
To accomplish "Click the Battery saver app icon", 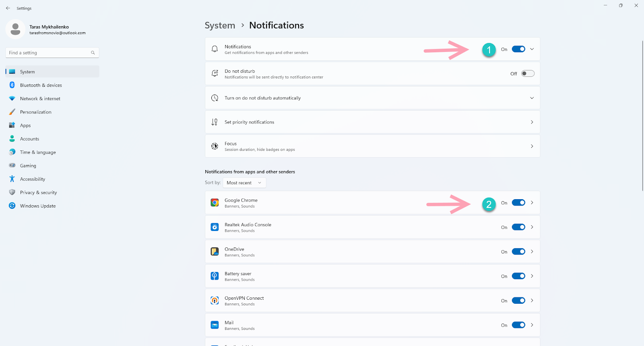I will (215, 276).
